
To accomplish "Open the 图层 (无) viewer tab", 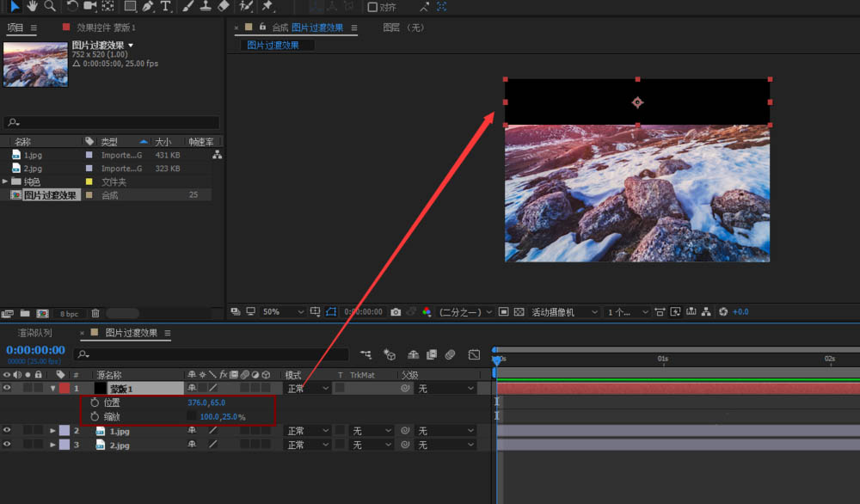I will point(403,28).
